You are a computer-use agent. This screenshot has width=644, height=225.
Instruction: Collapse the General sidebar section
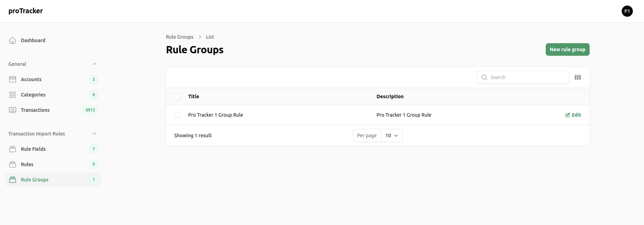click(x=94, y=64)
